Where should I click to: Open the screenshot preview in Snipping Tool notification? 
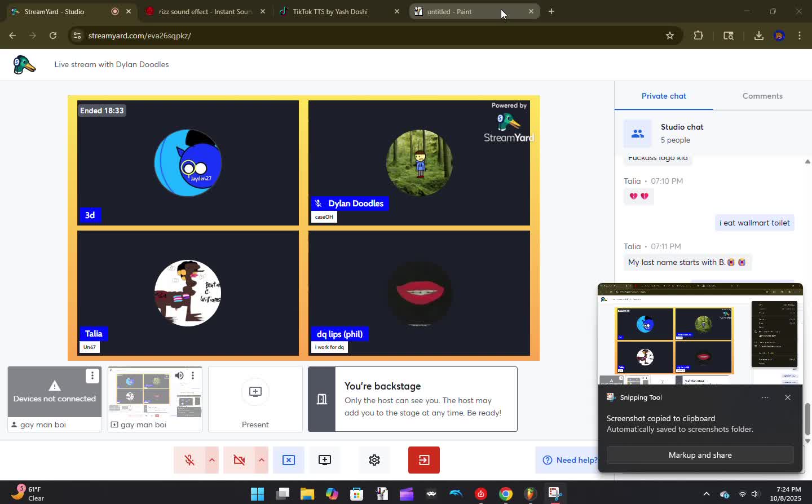[700, 334]
